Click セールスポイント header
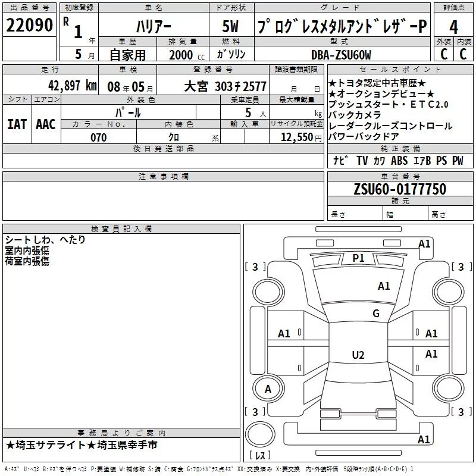The height and width of the screenshot is (476, 476). (400, 69)
